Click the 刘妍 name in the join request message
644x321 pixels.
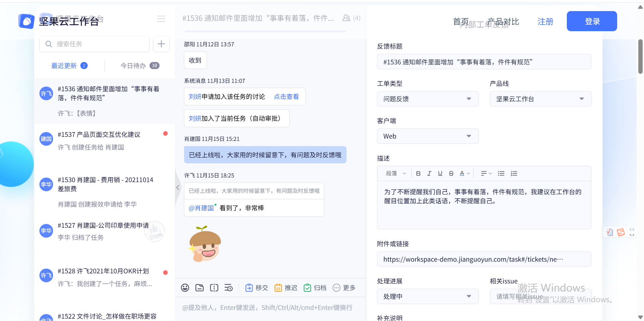click(x=195, y=97)
